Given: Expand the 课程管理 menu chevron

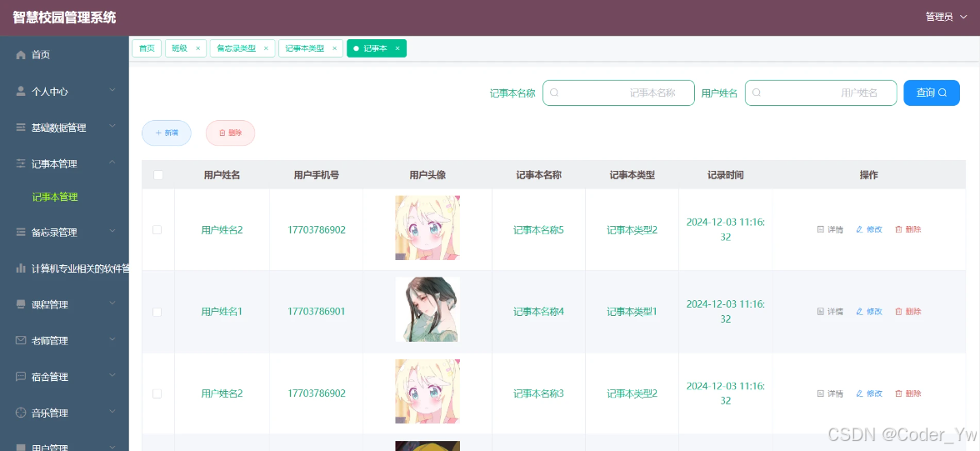Looking at the screenshot, I should tap(112, 304).
